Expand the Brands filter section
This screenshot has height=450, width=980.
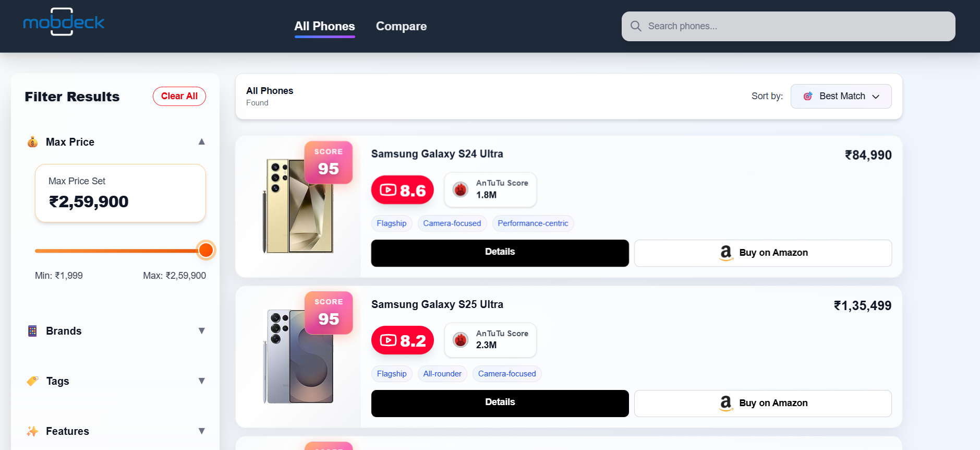202,330
